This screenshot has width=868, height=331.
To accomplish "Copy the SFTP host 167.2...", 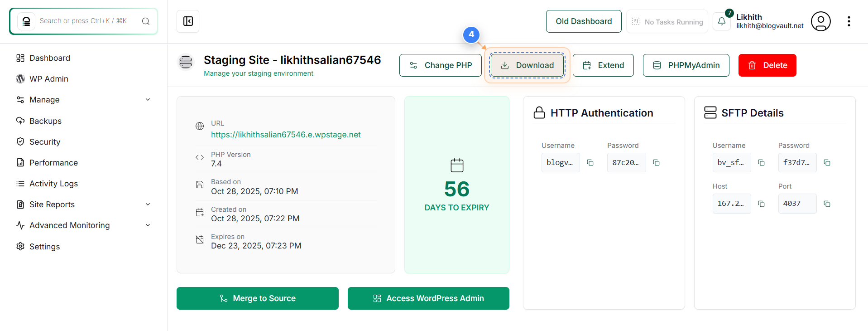I will (761, 204).
